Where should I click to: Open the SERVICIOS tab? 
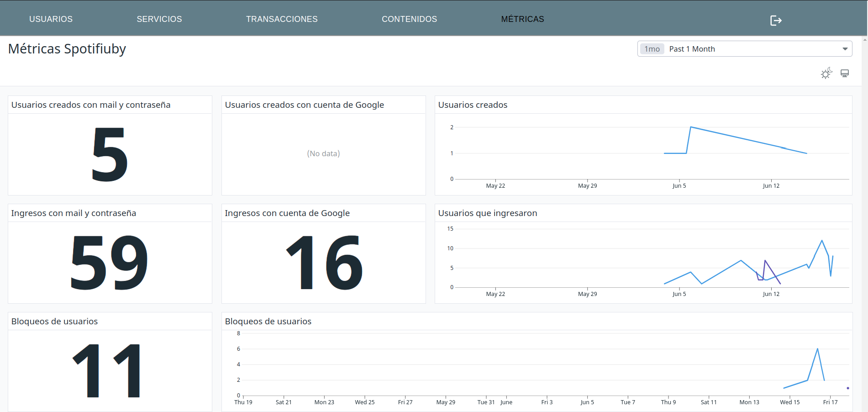[159, 19]
